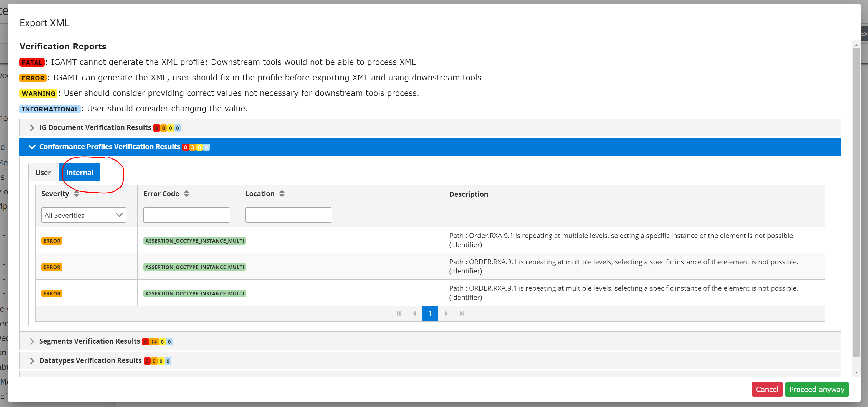
Task: Go to the previous results page
Action: [414, 313]
